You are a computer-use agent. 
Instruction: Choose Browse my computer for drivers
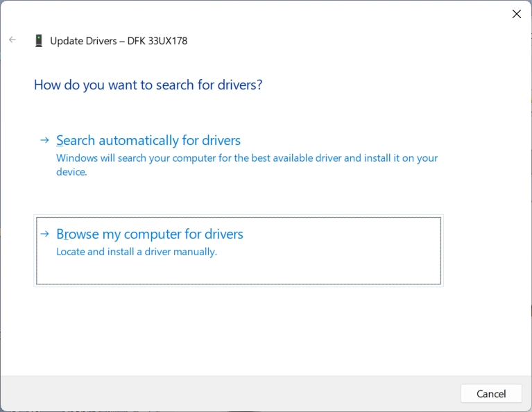pos(150,234)
